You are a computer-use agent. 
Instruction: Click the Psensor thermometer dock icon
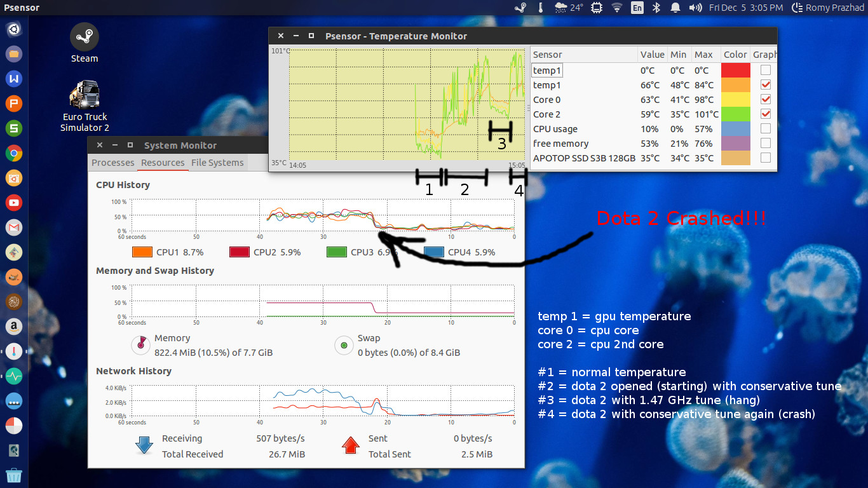tap(14, 351)
